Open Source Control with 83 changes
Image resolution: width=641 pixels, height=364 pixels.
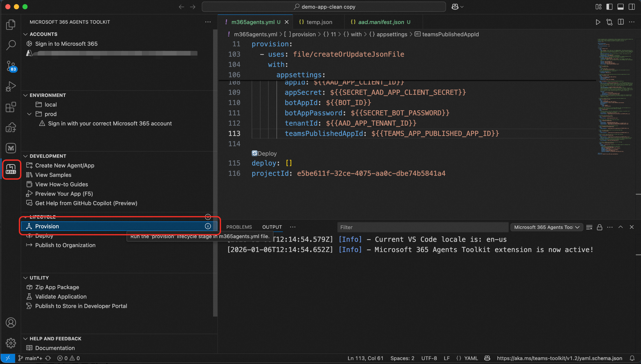pyautogui.click(x=11, y=66)
